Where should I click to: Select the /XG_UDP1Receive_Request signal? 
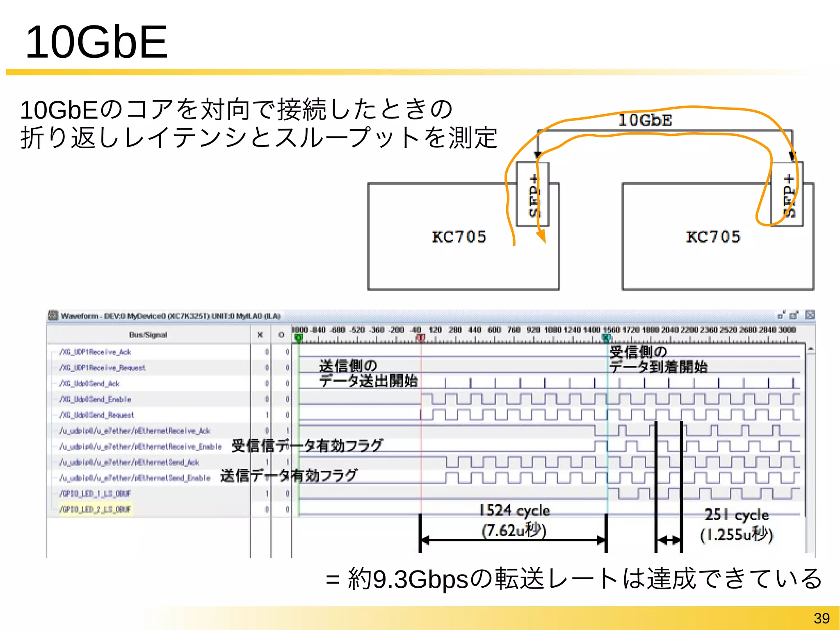click(102, 368)
